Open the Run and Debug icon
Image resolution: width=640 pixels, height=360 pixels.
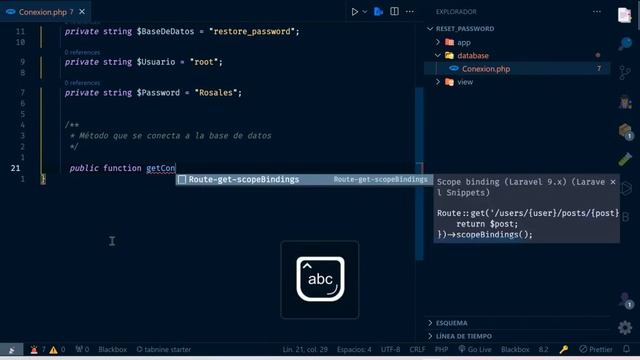(625, 102)
